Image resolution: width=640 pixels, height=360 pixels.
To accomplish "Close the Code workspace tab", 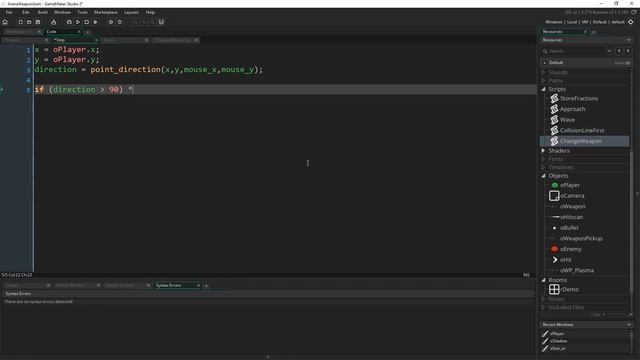I will (79, 31).
